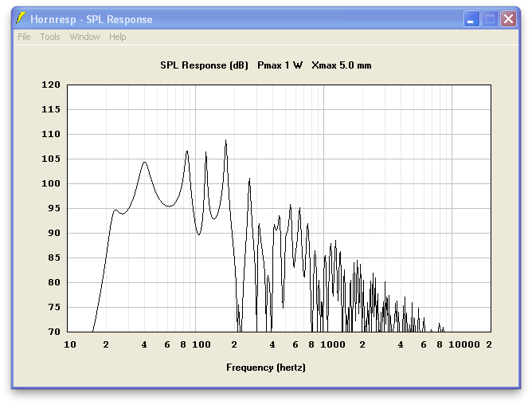532x405 pixels.
Task: Click the 115 dB y-axis label
Action: (51, 109)
